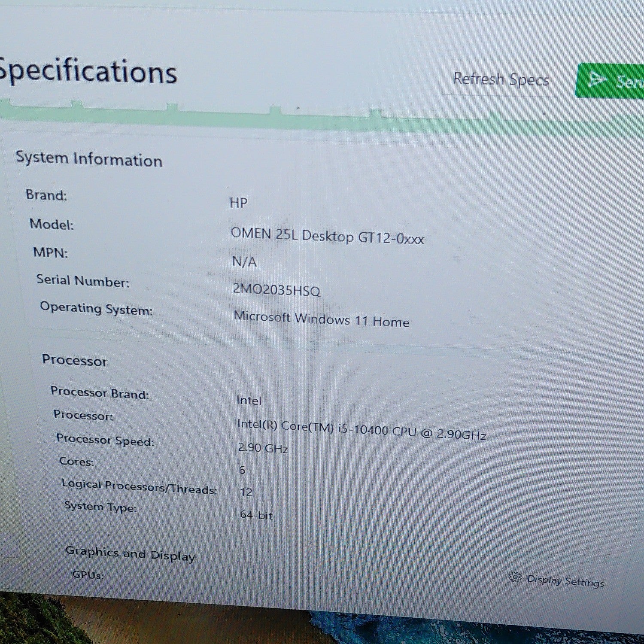Click the paper plane send icon
Viewport: 644px width, 644px height.
click(597, 79)
